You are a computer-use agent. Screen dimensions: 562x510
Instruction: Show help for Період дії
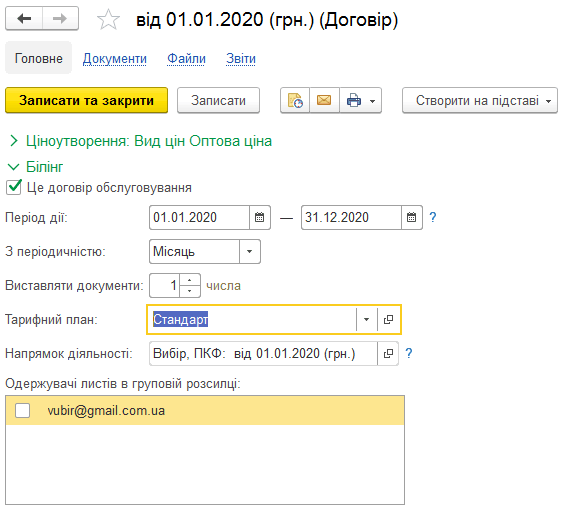pyautogui.click(x=433, y=217)
